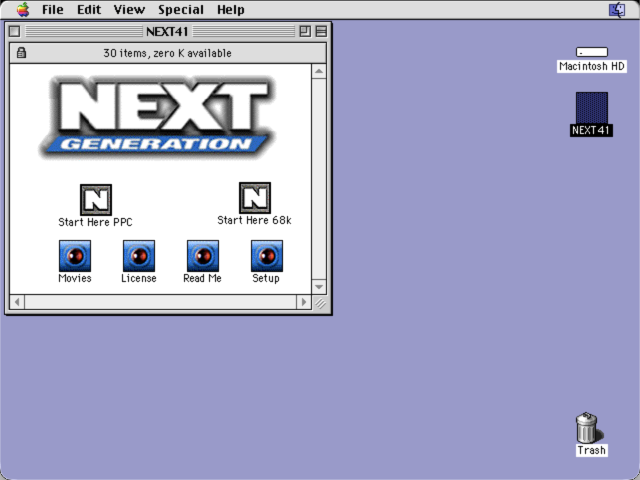Click the lock icon in window header
Viewport: 640px width, 480px height.
pyautogui.click(x=21, y=53)
